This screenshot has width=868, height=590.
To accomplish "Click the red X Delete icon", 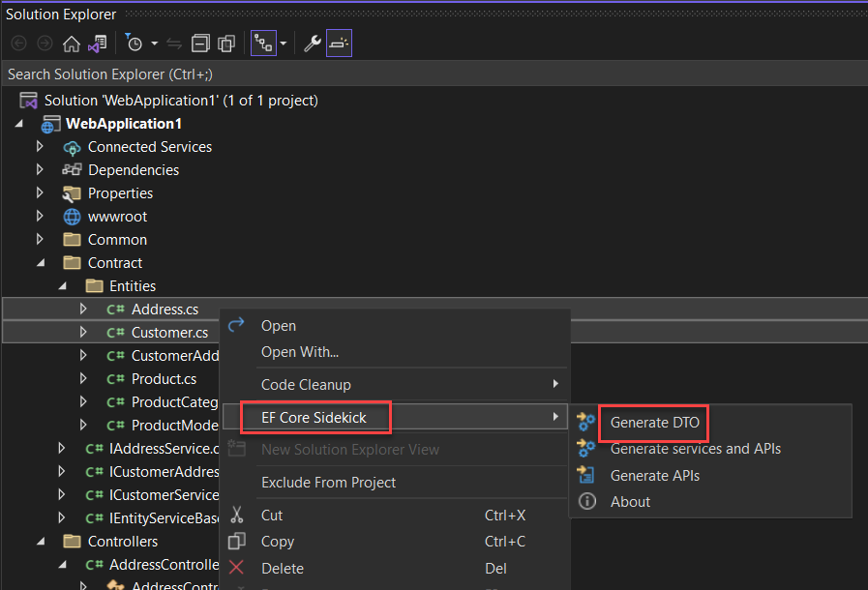I will [x=236, y=568].
